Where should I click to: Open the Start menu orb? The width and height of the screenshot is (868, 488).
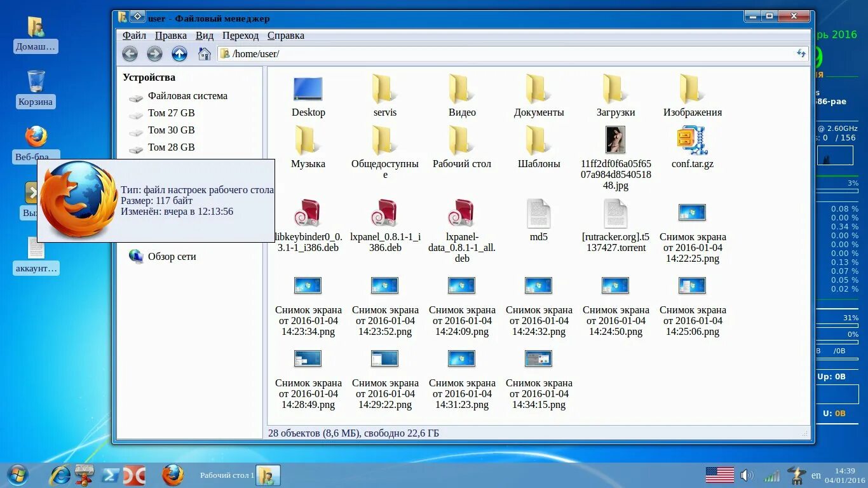tap(17, 475)
